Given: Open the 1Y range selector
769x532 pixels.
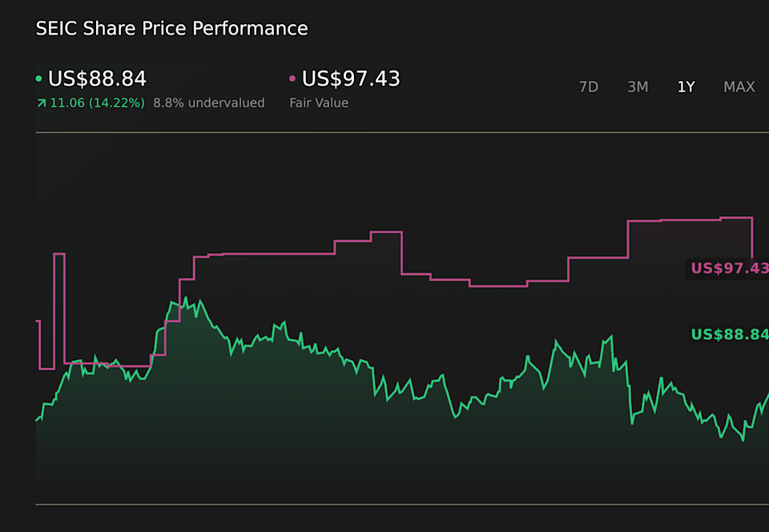Looking at the screenshot, I should click(686, 87).
